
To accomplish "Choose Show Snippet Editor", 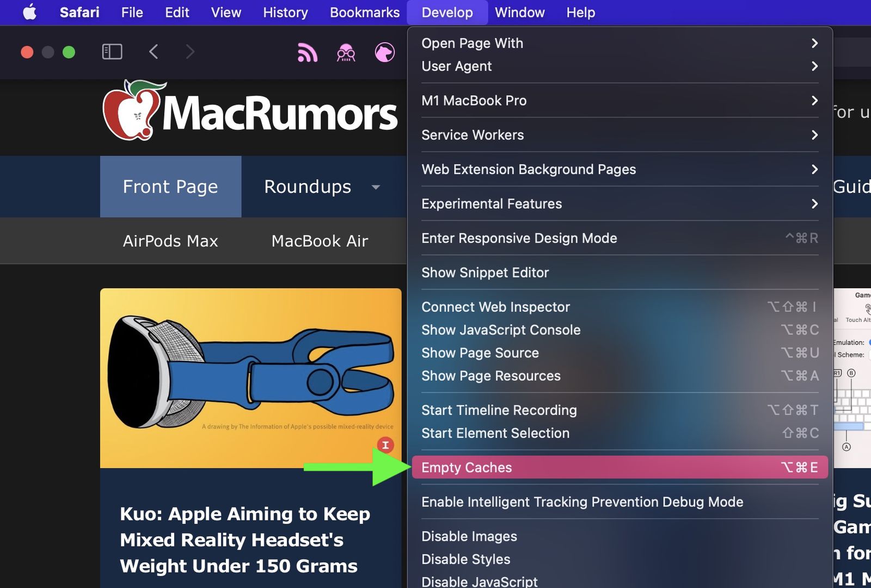I will pos(620,273).
